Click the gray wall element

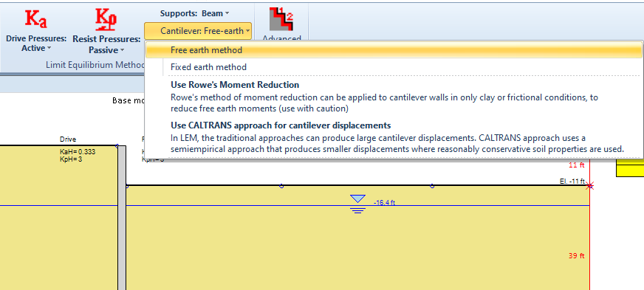tap(122, 218)
